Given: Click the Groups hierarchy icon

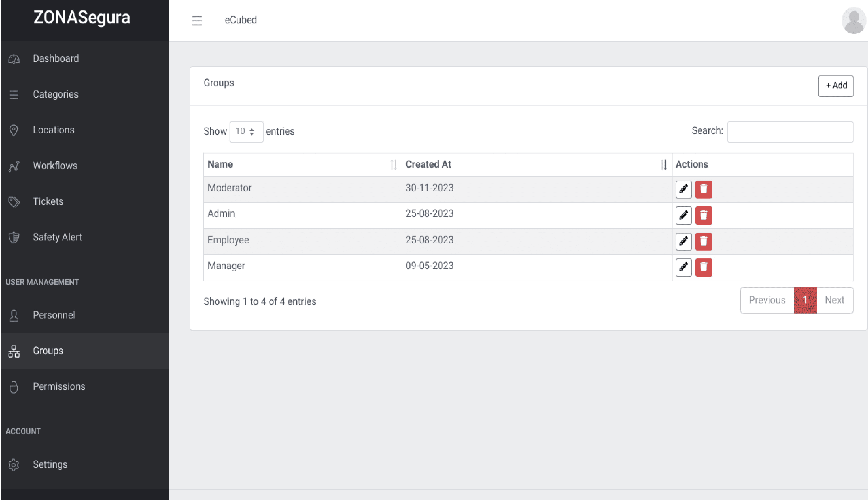Looking at the screenshot, I should (x=14, y=351).
